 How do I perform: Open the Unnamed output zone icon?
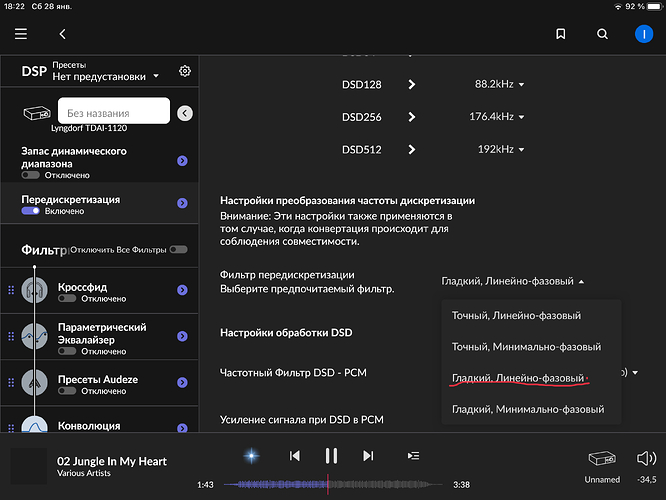pyautogui.click(x=602, y=458)
